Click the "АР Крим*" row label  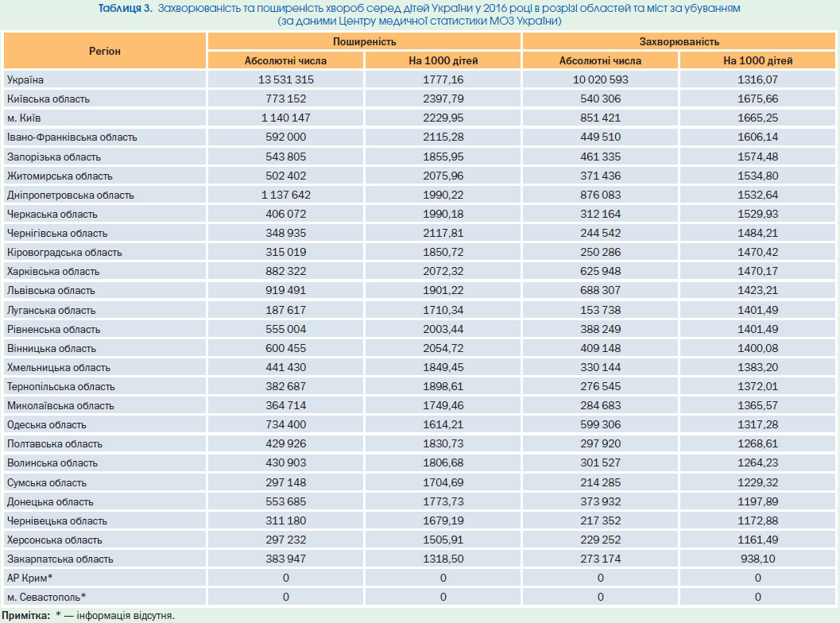click(x=30, y=578)
